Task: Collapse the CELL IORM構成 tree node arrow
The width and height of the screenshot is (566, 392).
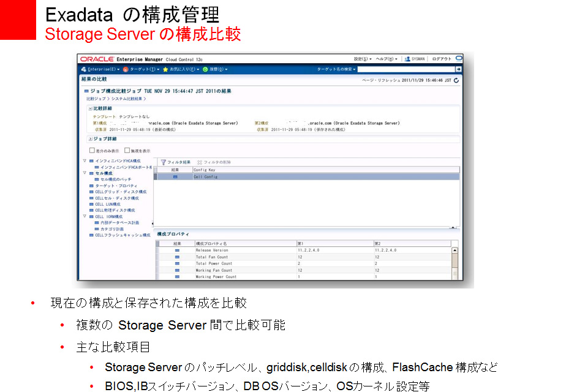Action: point(85,216)
